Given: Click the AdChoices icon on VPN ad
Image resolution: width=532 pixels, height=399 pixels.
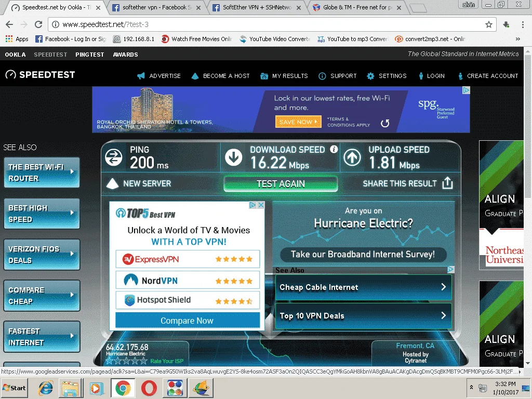Looking at the screenshot, I should click(253, 205).
